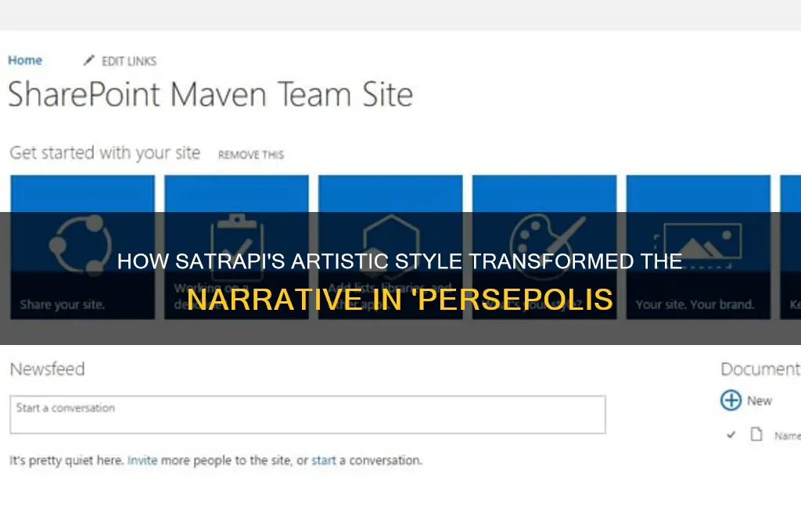Image resolution: width=801 pixels, height=532 pixels.
Task: Click the paint palette and brush icon
Action: [x=547, y=246]
